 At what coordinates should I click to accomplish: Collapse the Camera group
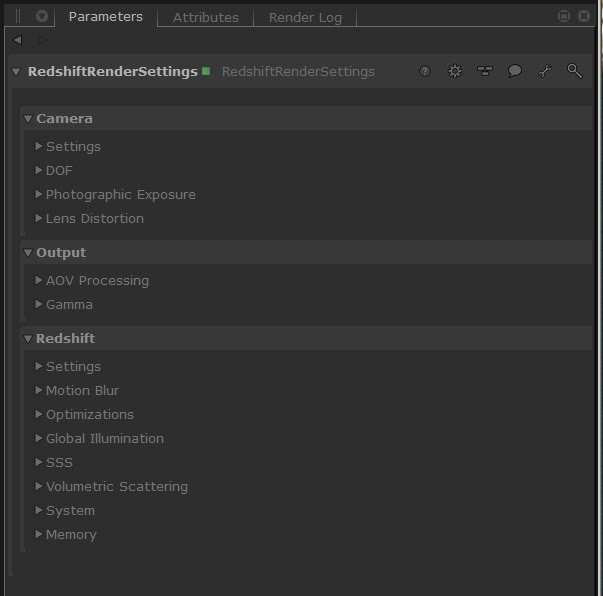pos(28,119)
